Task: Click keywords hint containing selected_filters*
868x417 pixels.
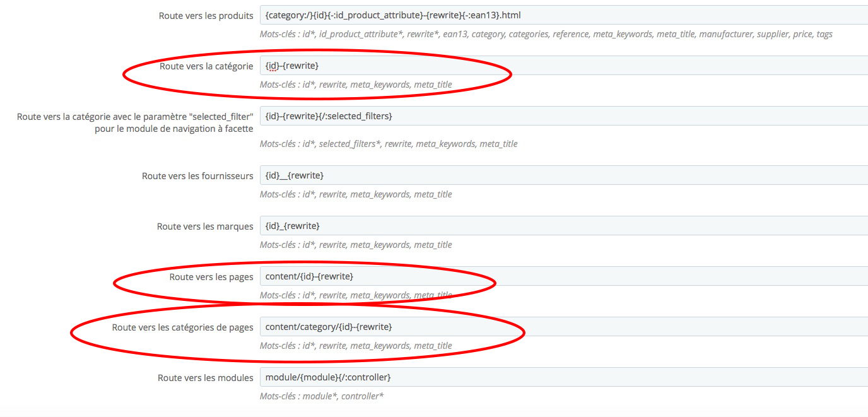Action: pos(389,144)
